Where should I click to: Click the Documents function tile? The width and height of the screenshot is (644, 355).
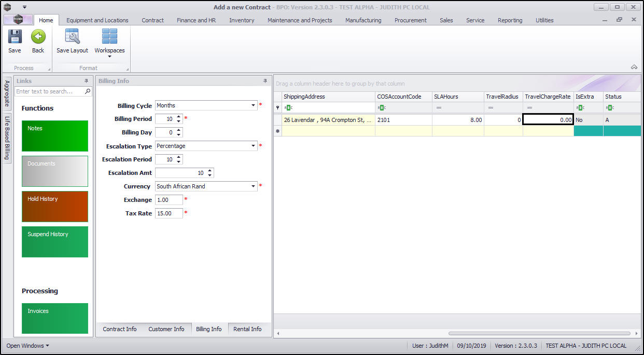click(x=55, y=171)
